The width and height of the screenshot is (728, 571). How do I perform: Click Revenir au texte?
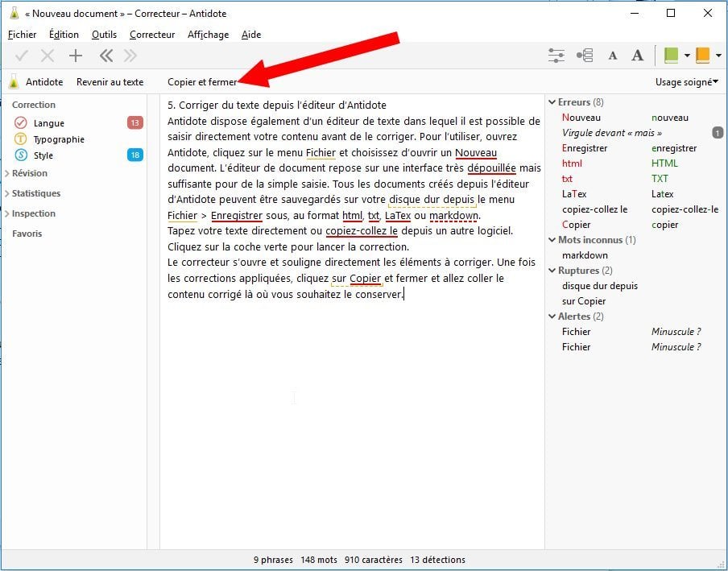[x=110, y=82]
